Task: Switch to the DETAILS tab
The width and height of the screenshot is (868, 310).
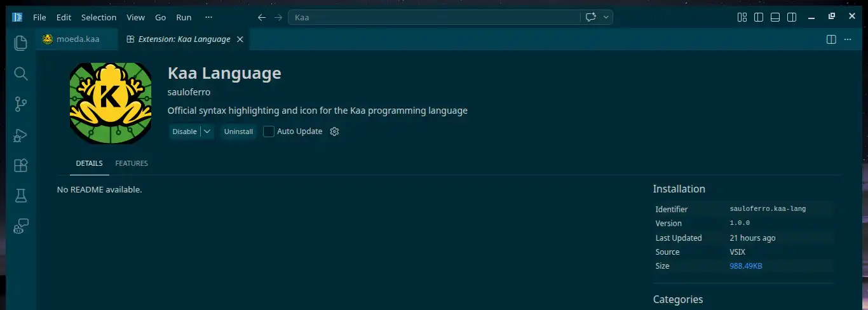Action: [89, 163]
